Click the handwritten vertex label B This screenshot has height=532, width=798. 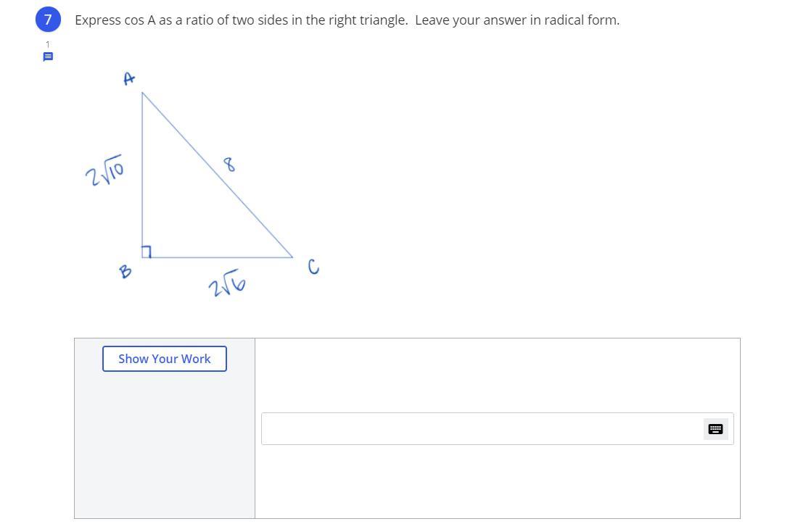click(x=125, y=272)
